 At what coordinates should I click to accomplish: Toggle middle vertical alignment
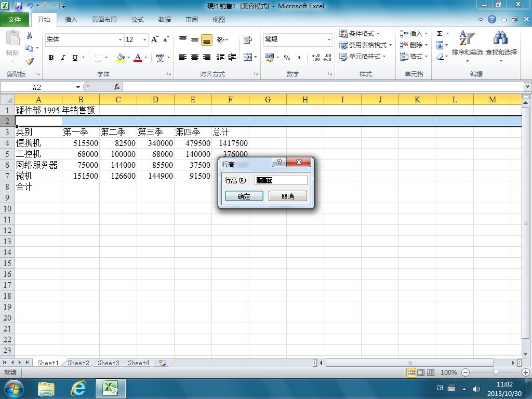[x=195, y=39]
